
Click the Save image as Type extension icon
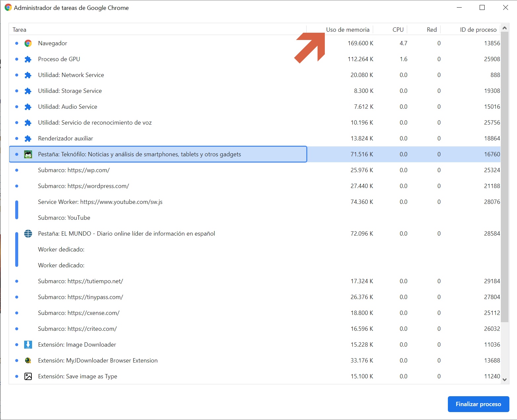tap(28, 376)
